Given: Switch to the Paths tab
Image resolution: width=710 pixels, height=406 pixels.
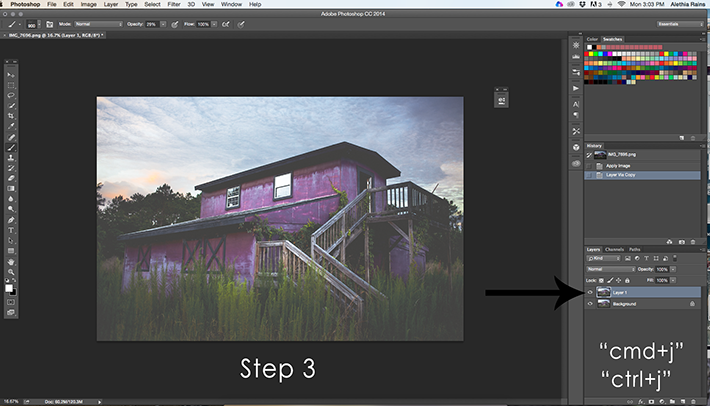Looking at the screenshot, I should pyautogui.click(x=635, y=249).
